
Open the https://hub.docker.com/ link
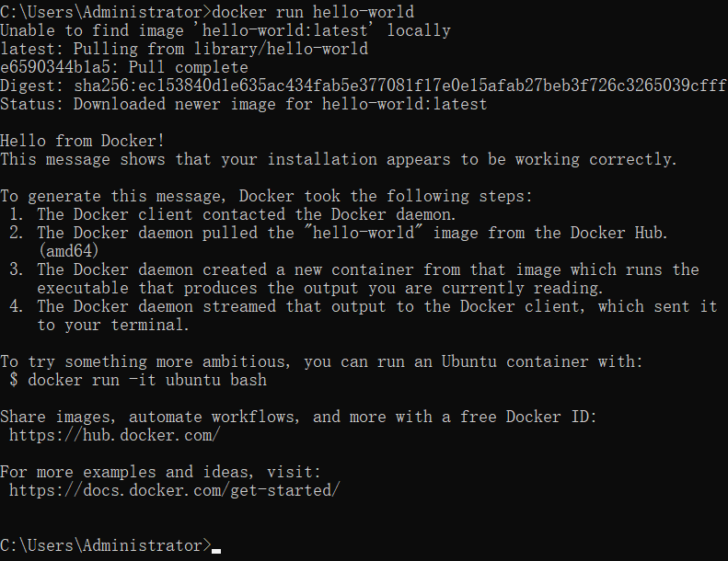pyautogui.click(x=115, y=435)
